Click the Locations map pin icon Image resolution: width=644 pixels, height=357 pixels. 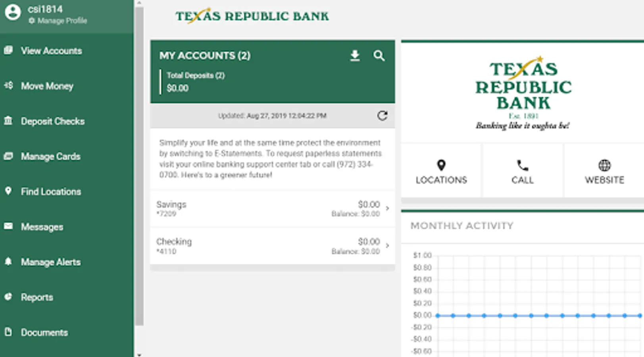point(441,165)
